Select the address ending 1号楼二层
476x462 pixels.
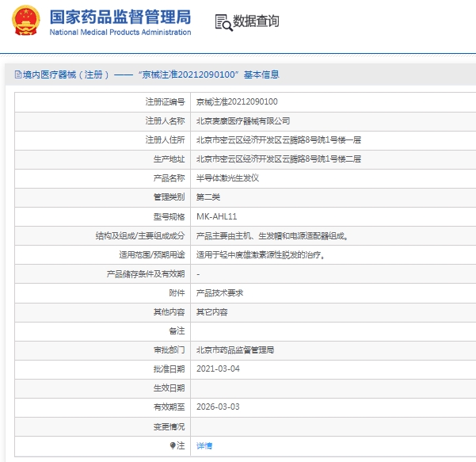278,158
